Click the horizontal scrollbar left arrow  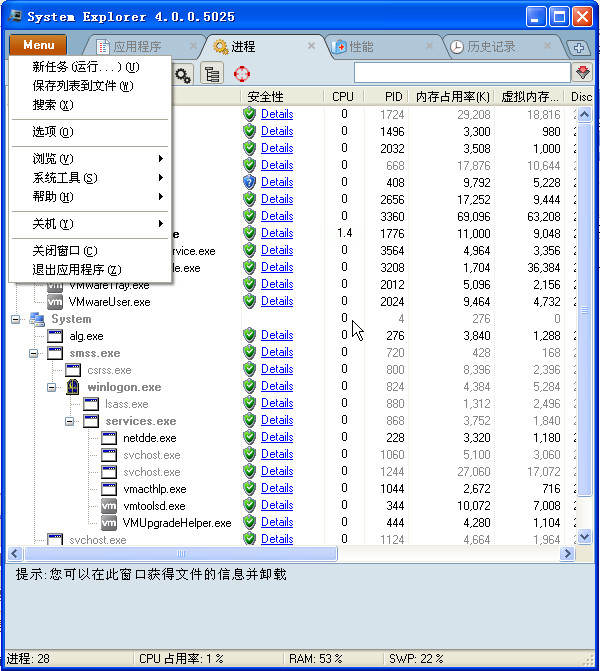click(15, 553)
